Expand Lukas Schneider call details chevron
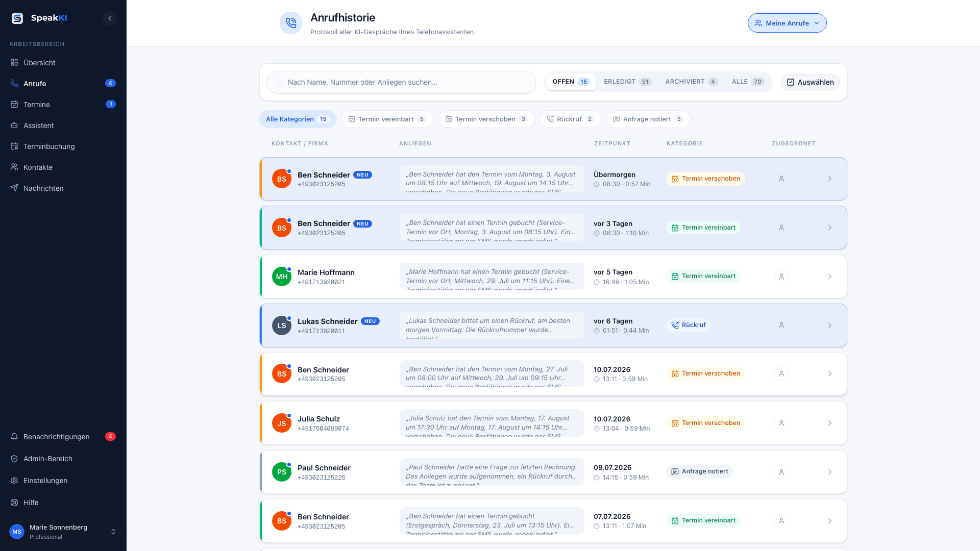The width and height of the screenshot is (980, 551). tap(829, 325)
